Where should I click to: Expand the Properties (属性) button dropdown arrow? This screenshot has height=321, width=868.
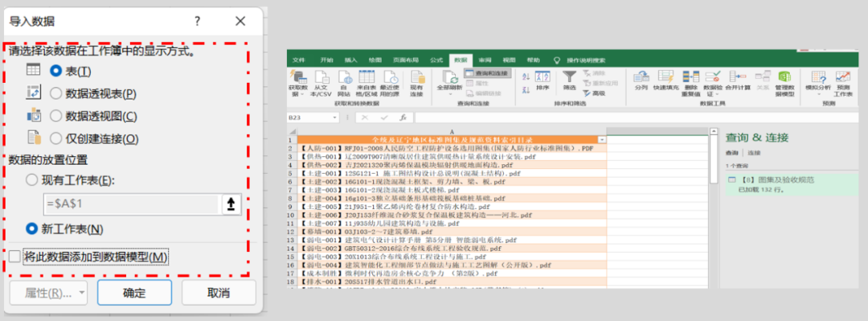pyautogui.click(x=82, y=294)
